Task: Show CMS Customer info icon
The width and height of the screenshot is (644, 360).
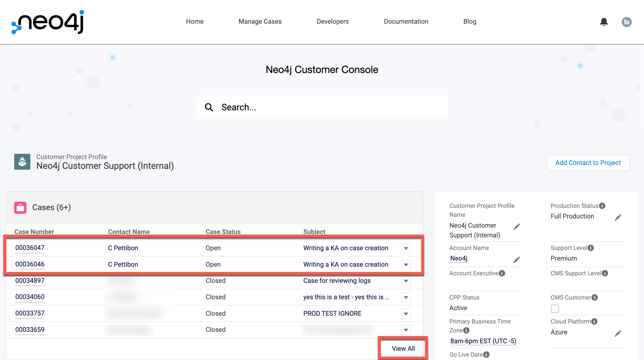Action: [x=594, y=298]
